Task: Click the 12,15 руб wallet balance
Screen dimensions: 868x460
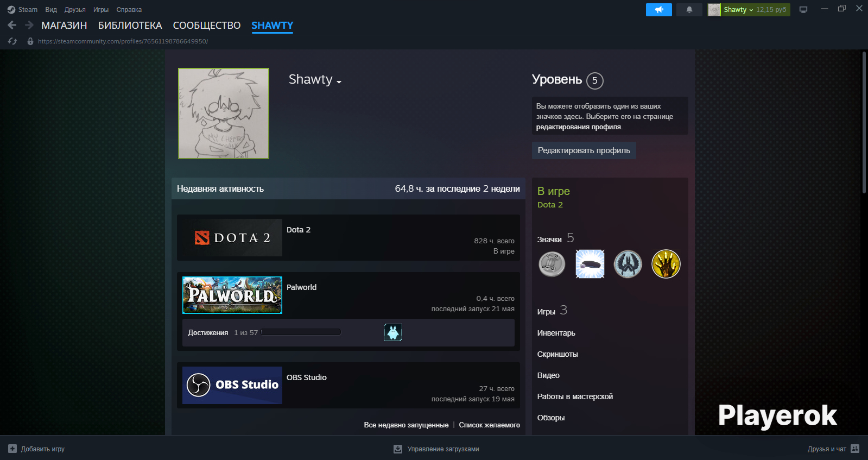Action: point(771,10)
